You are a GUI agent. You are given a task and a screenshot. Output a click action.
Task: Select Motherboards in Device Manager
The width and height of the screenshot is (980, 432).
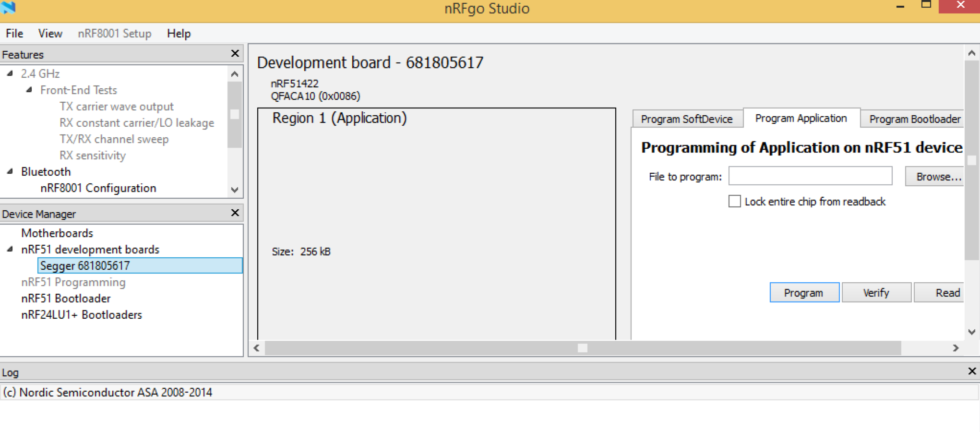pyautogui.click(x=57, y=233)
